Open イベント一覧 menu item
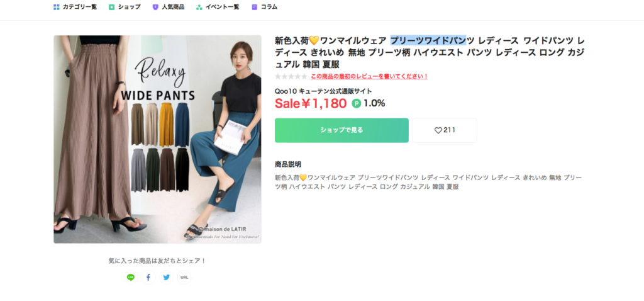 coord(222,7)
